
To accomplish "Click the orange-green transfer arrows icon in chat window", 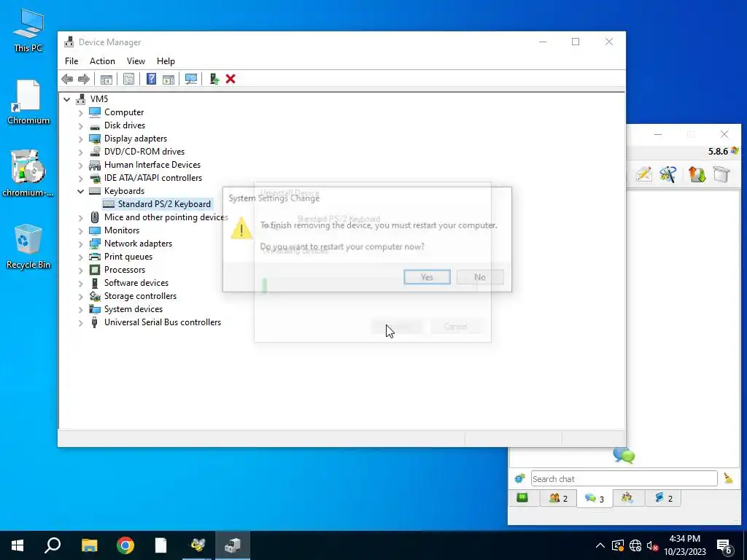I will (x=697, y=174).
